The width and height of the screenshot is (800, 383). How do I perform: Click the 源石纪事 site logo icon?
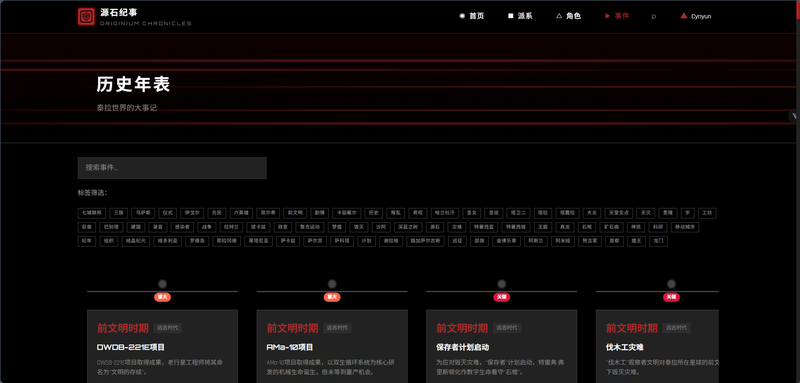(x=86, y=16)
